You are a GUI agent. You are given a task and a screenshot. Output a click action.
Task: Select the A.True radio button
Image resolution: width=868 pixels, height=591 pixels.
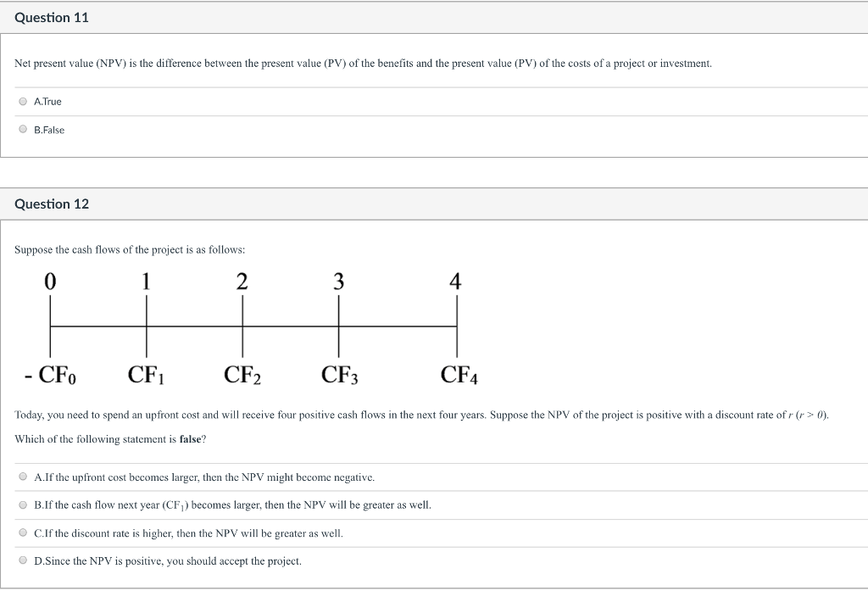pyautogui.click(x=22, y=100)
